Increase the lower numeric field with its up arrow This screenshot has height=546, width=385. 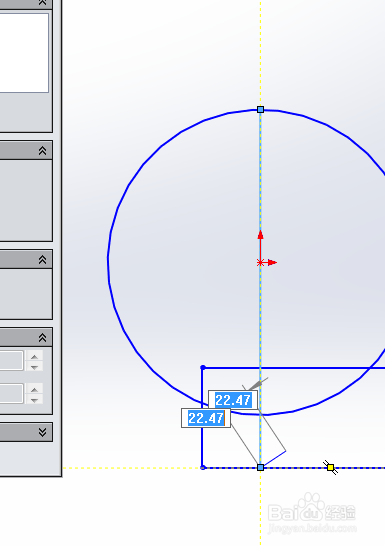34,389
